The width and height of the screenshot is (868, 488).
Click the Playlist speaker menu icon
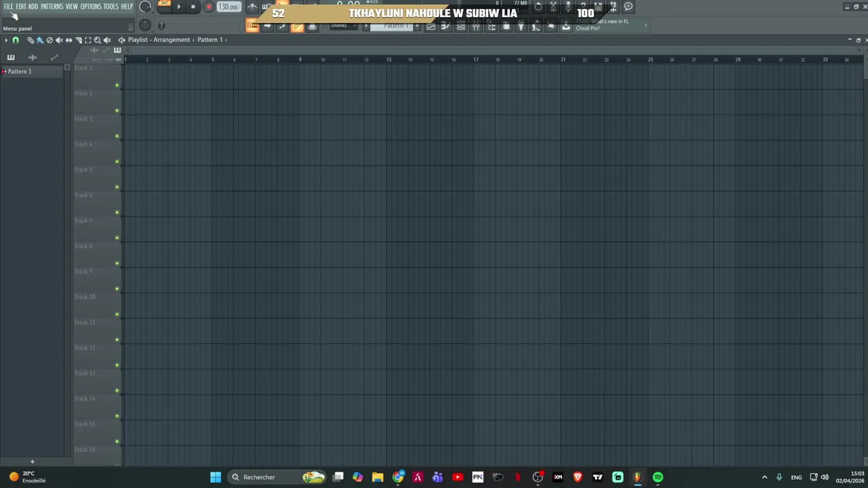point(121,40)
